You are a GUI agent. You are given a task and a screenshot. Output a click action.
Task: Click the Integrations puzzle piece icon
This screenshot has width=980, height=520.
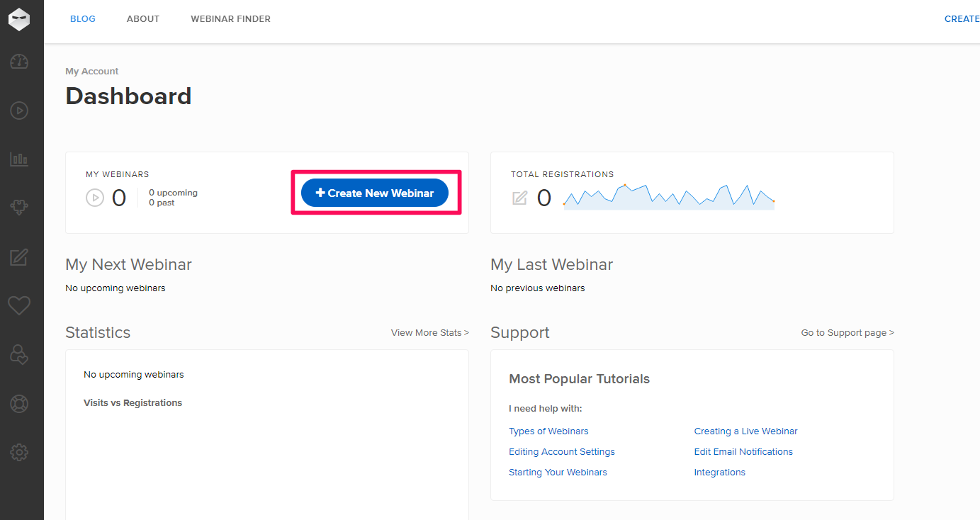click(x=18, y=207)
